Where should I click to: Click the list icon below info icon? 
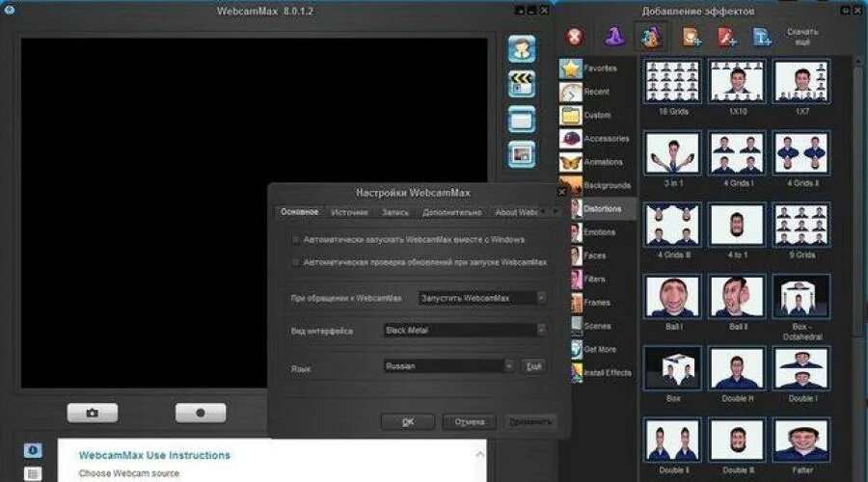click(x=33, y=473)
